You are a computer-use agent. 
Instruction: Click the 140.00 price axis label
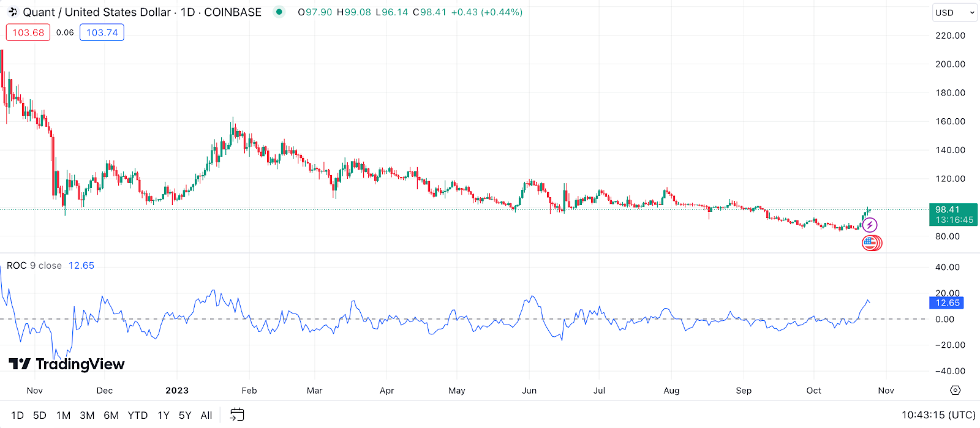pyautogui.click(x=950, y=150)
